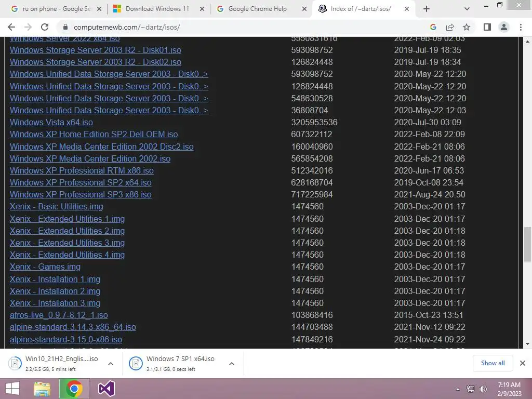The image size is (532, 399).
Task: Open Xenix - Basic Utilities.img link
Action: point(56,207)
